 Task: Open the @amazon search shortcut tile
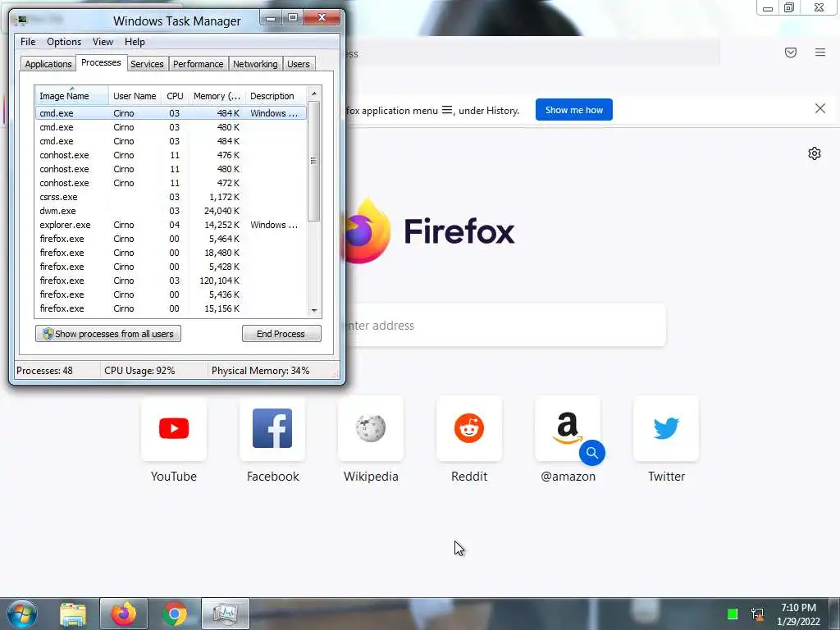(568, 428)
